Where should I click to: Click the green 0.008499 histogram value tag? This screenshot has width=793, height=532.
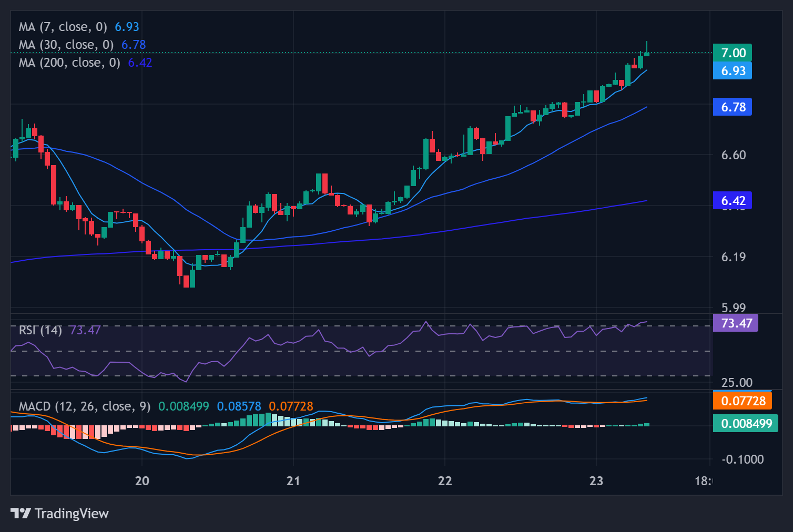click(745, 423)
